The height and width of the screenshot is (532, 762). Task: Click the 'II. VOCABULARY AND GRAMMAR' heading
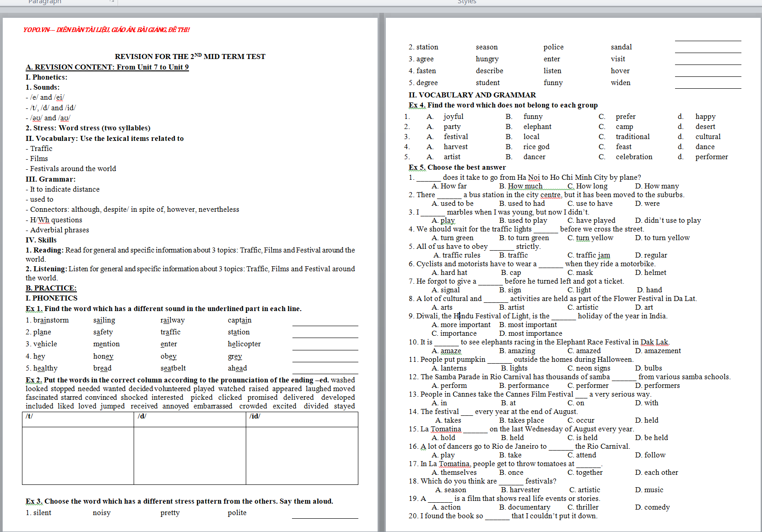[472, 95]
